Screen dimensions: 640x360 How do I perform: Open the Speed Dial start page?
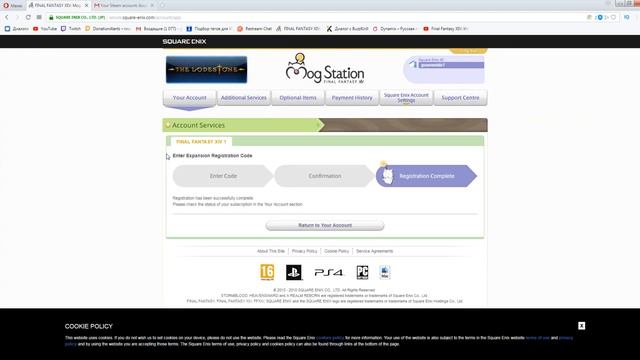[x=39, y=17]
